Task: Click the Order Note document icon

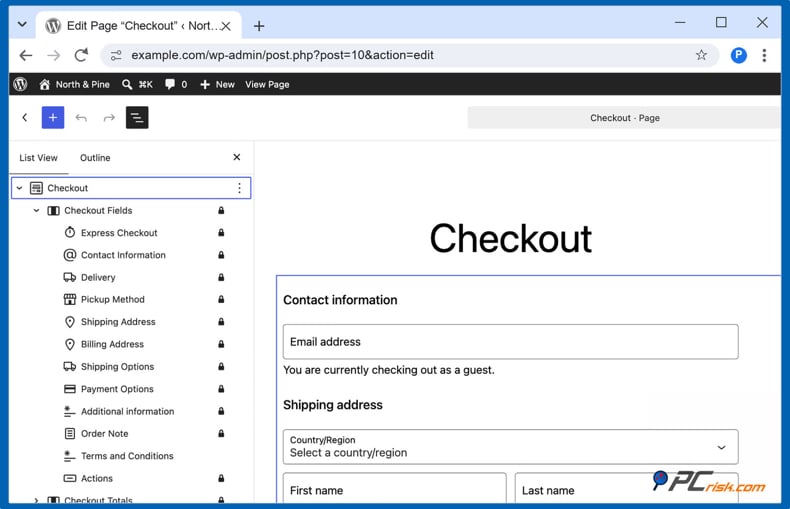Action: click(70, 433)
